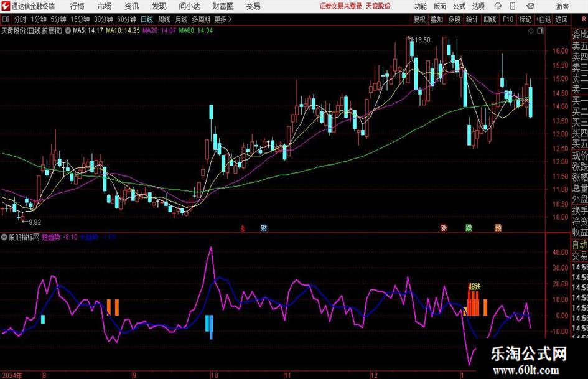Click MA20: 14.07 indicator label

159,30
